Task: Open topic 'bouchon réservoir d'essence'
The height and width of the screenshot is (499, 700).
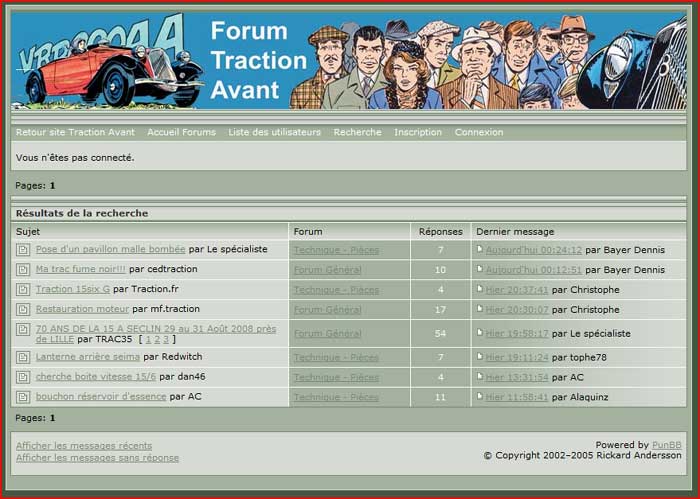Action: (x=101, y=396)
